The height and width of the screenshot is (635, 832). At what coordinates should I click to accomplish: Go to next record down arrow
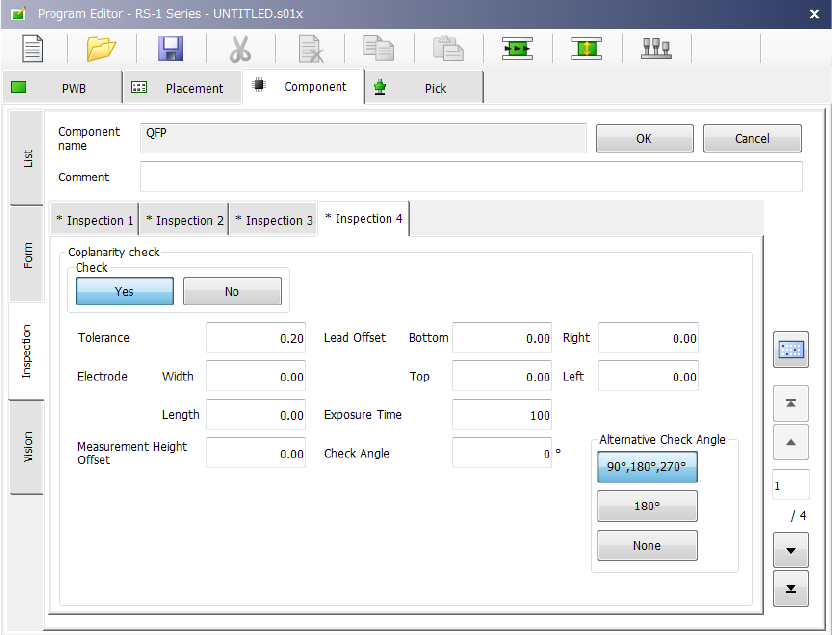point(791,550)
